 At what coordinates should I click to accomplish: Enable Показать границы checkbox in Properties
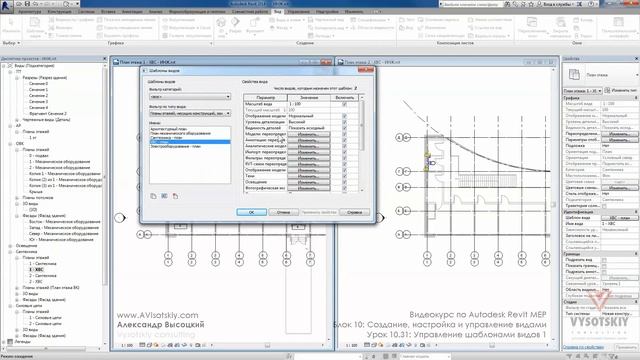[604, 266]
